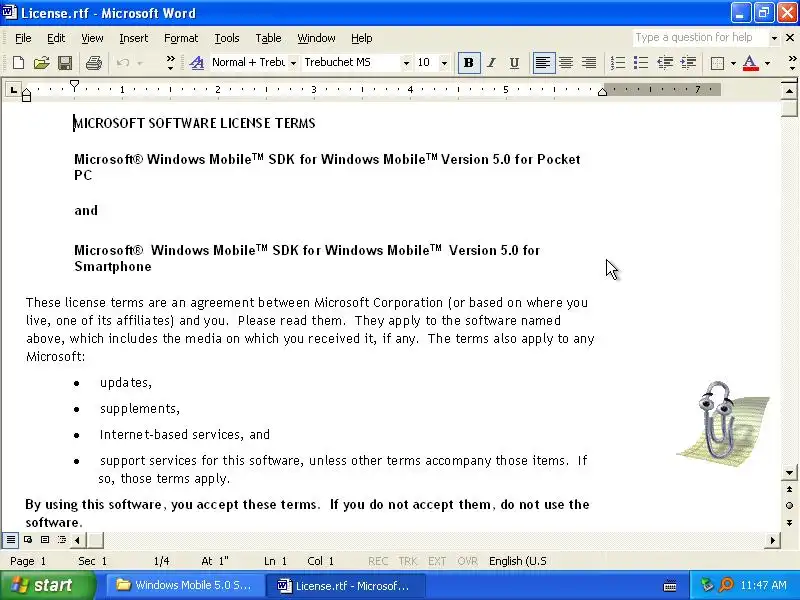Switch to Normal view

pyautogui.click(x=11, y=539)
